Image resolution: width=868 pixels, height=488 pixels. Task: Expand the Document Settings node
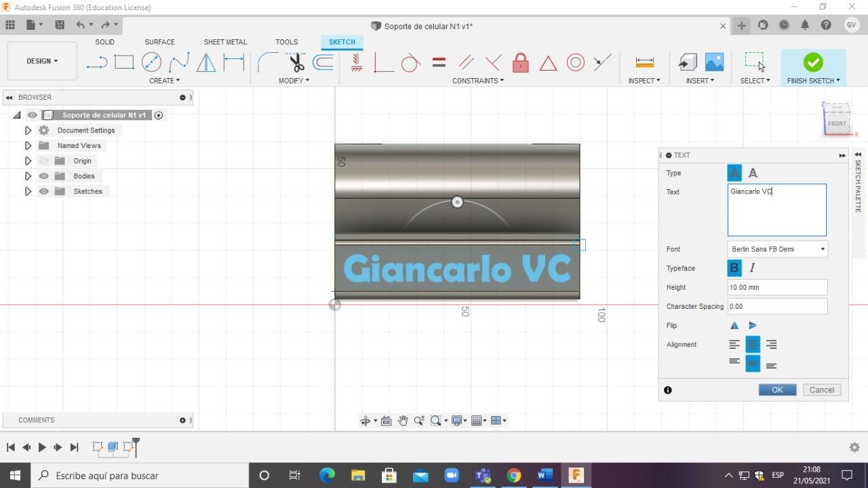tap(28, 130)
